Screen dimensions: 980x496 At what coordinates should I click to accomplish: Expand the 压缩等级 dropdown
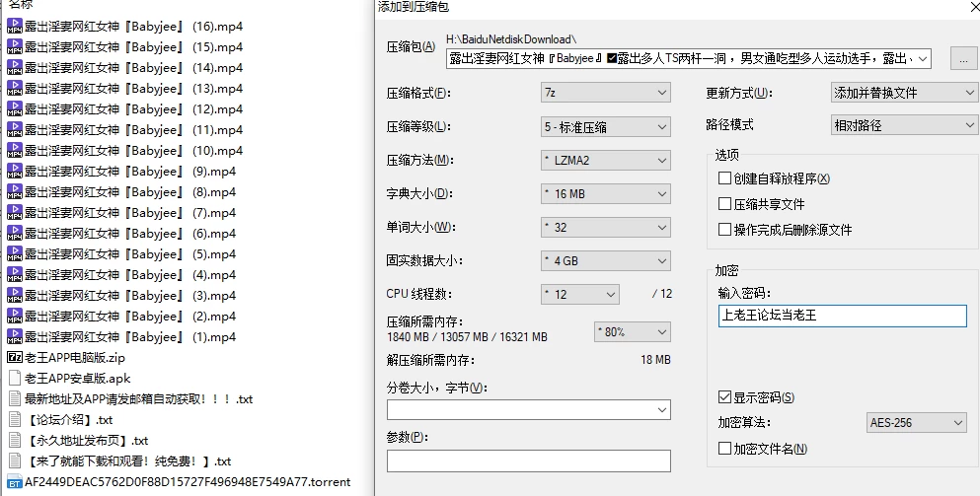(x=606, y=127)
